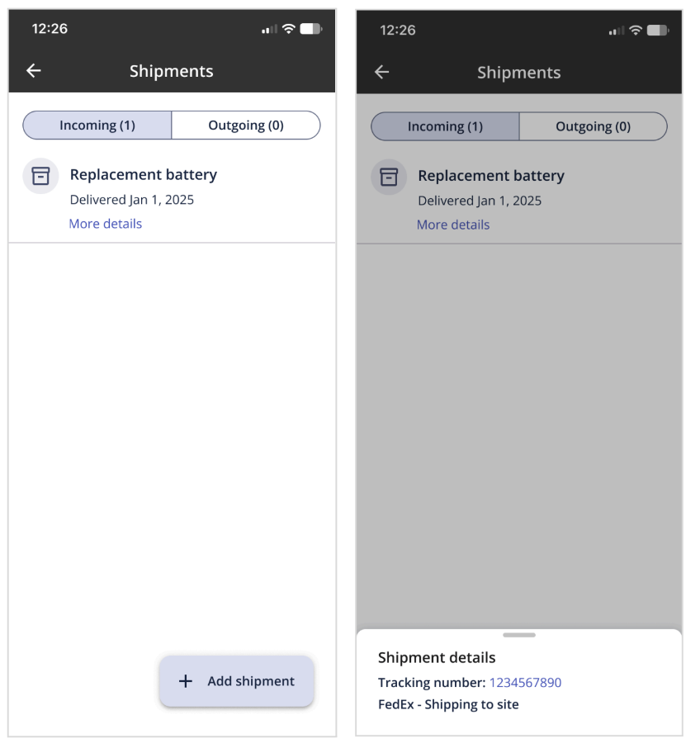Switch to Outgoing (0) on the undimmed screen
This screenshot has width=700, height=748.
(245, 125)
